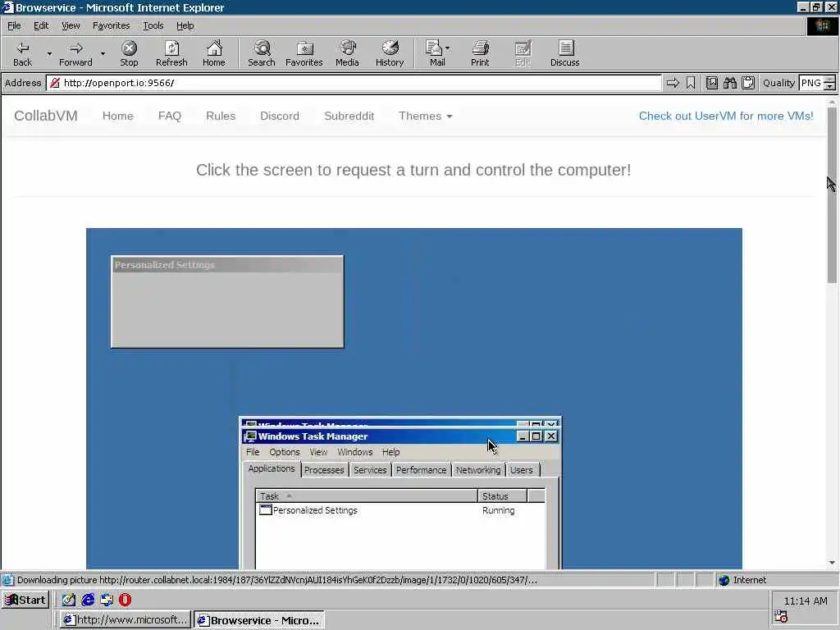Open the Media toolbar button
The width and height of the screenshot is (840, 630).
pos(347,53)
